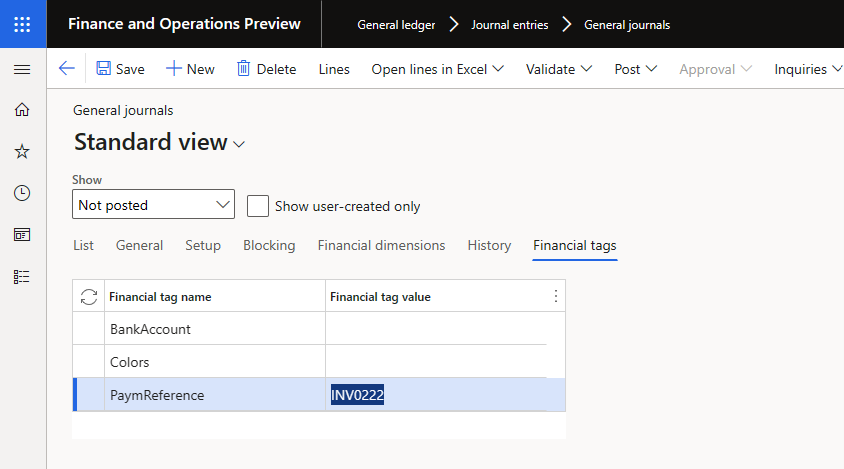Click the row selector for BankAccount
This screenshot has height=469, width=844.
click(89, 329)
